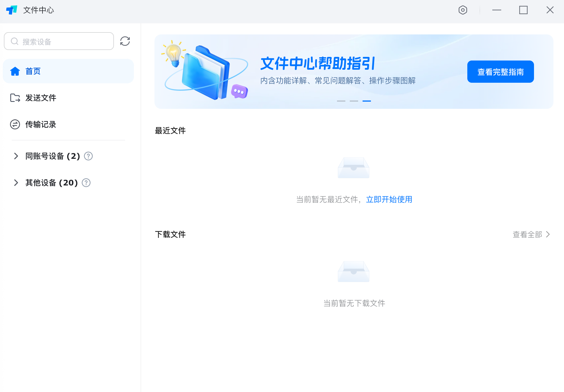Open the help icon beside 同账号设备
The image size is (564, 392).
click(88, 156)
